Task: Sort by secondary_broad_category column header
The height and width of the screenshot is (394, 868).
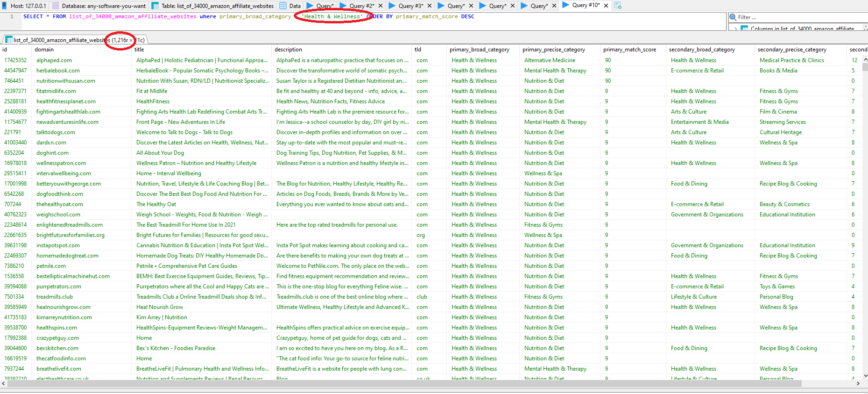Action: coord(710,50)
